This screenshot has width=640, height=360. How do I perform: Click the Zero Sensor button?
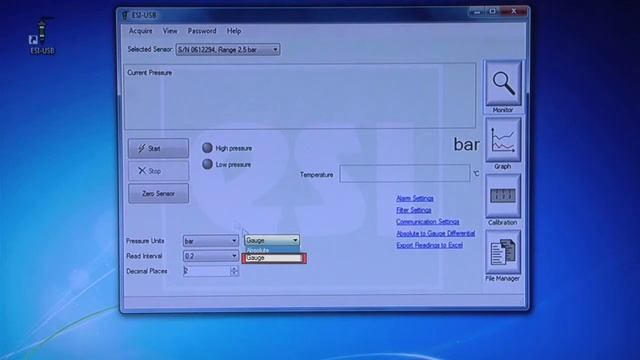[x=158, y=193]
